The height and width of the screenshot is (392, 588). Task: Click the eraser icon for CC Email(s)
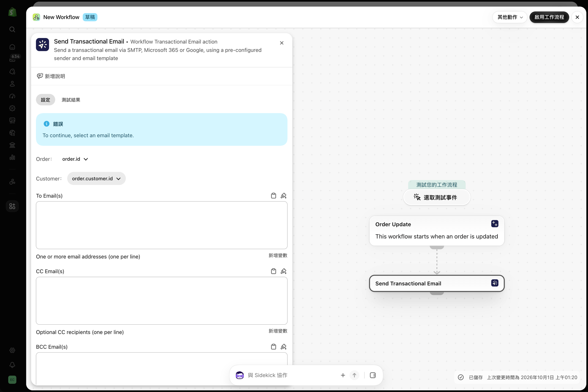tap(284, 271)
